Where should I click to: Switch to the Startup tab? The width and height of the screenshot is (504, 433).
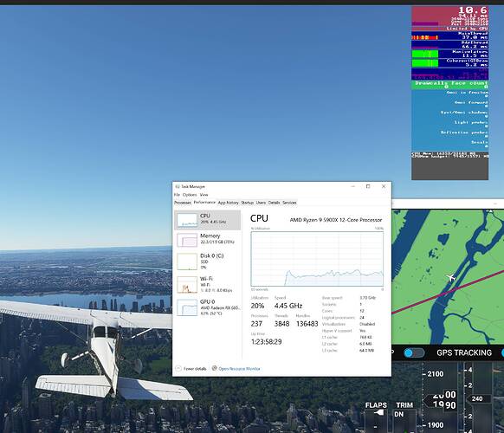(x=247, y=203)
